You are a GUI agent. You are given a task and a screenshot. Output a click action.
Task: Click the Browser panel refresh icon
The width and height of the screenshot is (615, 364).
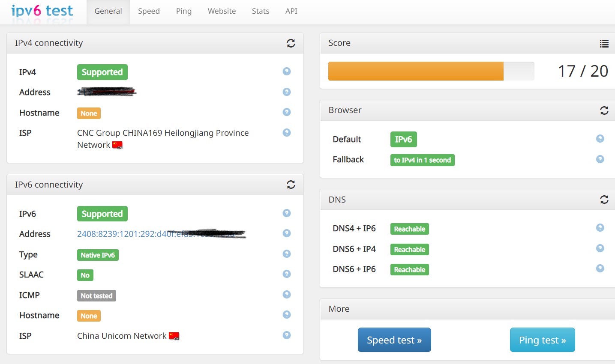point(604,110)
